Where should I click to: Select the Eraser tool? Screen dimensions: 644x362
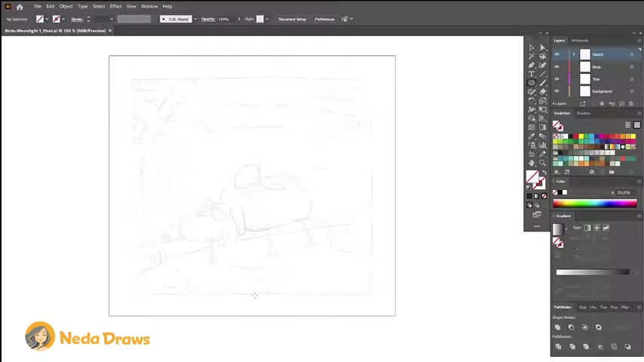542,91
